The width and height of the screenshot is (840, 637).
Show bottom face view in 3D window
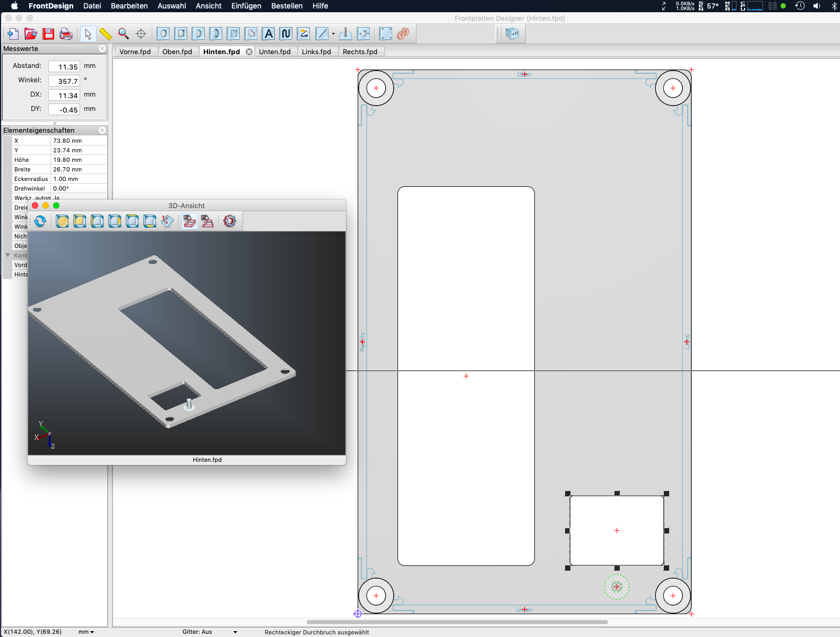click(x=150, y=221)
